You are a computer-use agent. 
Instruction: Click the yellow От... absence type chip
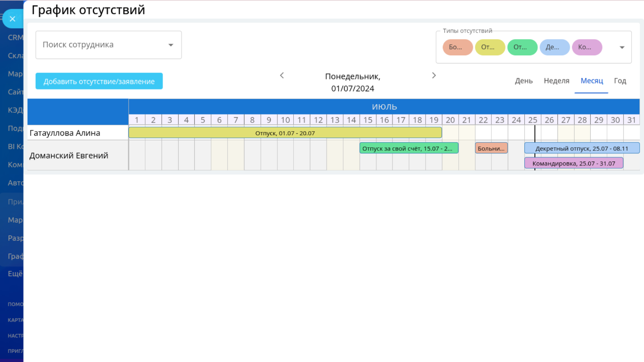pyautogui.click(x=490, y=47)
